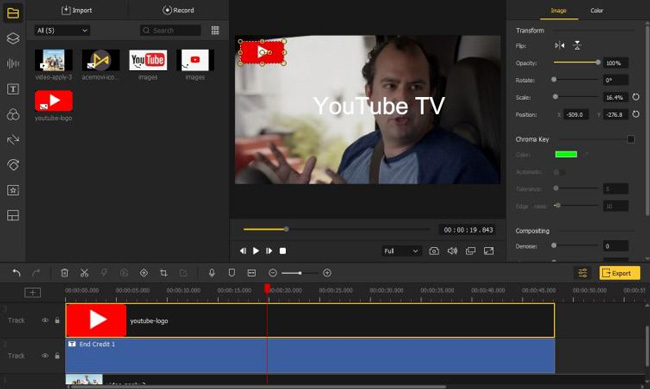Play the preview video

point(256,251)
